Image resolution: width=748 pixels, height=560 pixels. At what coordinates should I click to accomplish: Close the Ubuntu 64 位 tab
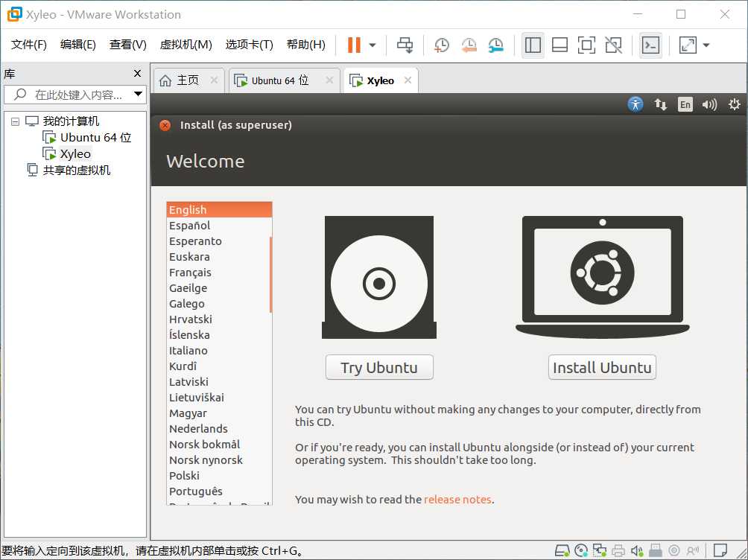click(x=329, y=80)
